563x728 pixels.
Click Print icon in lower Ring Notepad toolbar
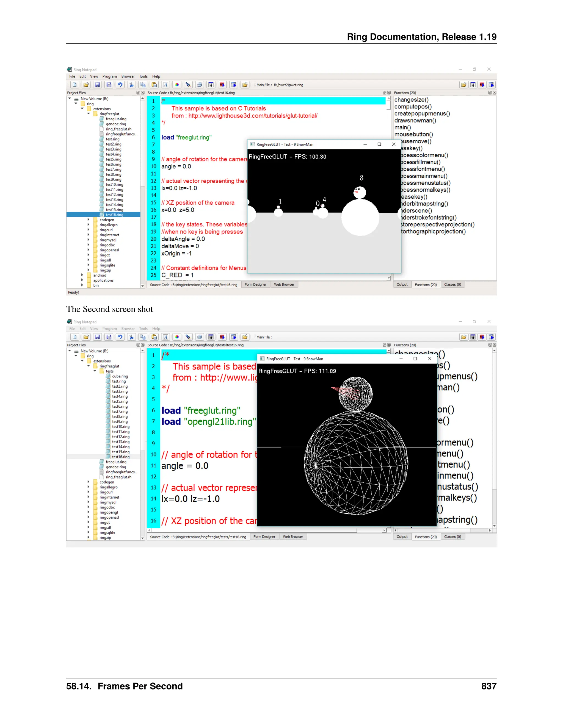(x=200, y=337)
